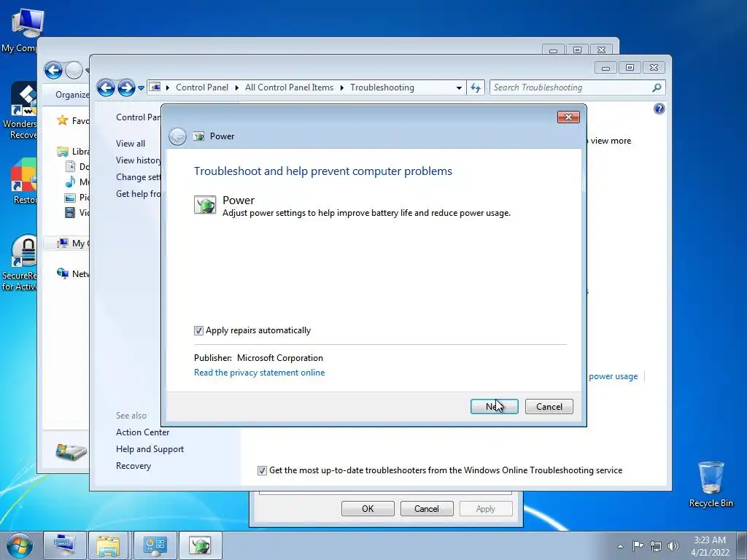Click the Next button in Power troubleshooter
The image size is (747, 560).
click(x=494, y=406)
